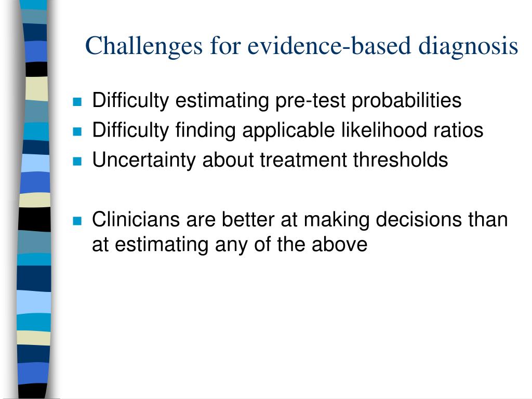Click the word 'diagnosis' in the title

coord(468,47)
